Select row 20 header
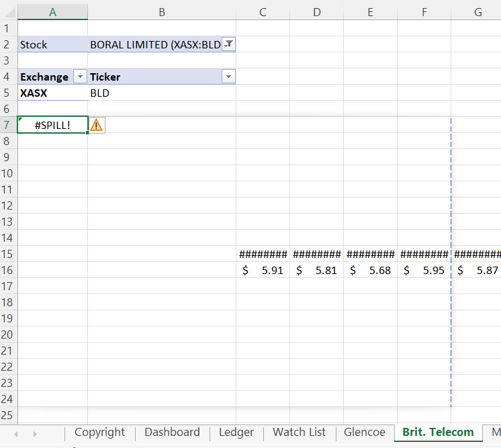 9,334
